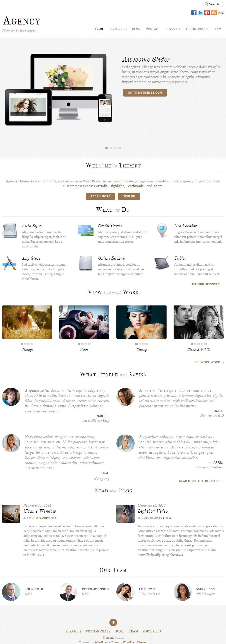Select the fourth dot of main slider
The height and width of the screenshot is (644, 226).
click(x=119, y=148)
